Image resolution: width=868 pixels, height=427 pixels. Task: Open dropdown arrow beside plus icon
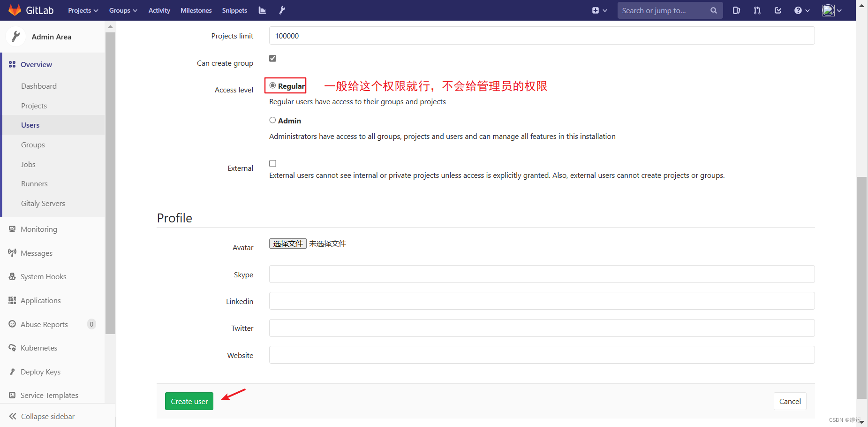(x=605, y=10)
